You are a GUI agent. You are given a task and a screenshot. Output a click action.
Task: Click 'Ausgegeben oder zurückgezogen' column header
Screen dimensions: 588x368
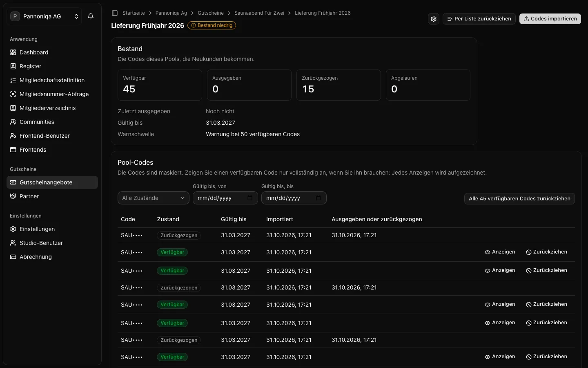(x=377, y=219)
